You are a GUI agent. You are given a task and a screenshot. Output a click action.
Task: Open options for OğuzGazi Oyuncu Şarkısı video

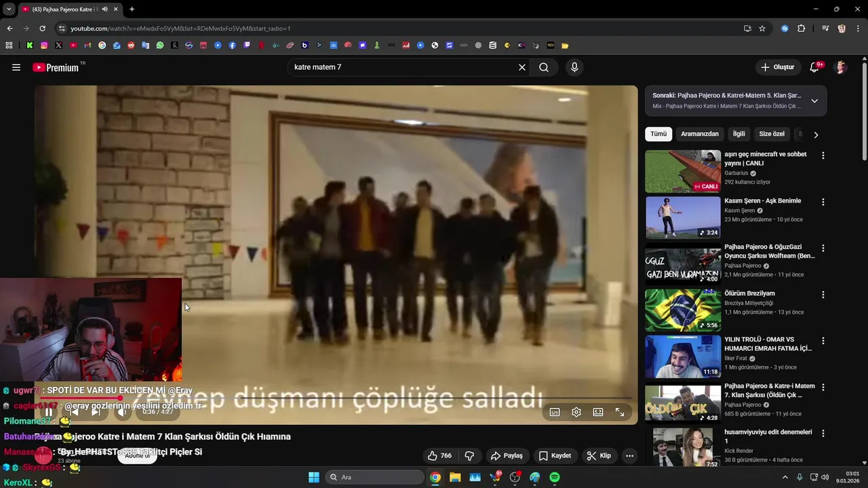823,249
